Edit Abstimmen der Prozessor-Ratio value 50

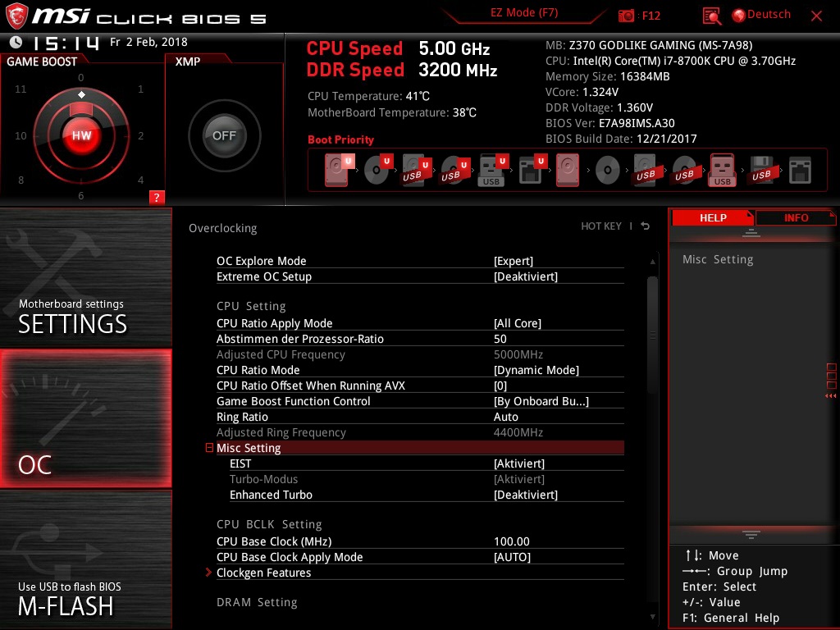pyautogui.click(x=500, y=339)
